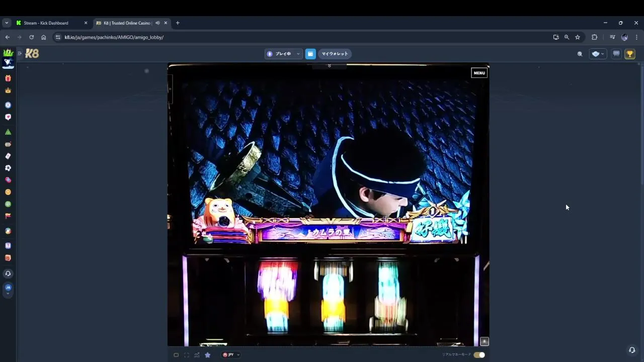The height and width of the screenshot is (362, 644).
Task: Open the orange coin sidebar icon
Action: pyautogui.click(x=8, y=192)
